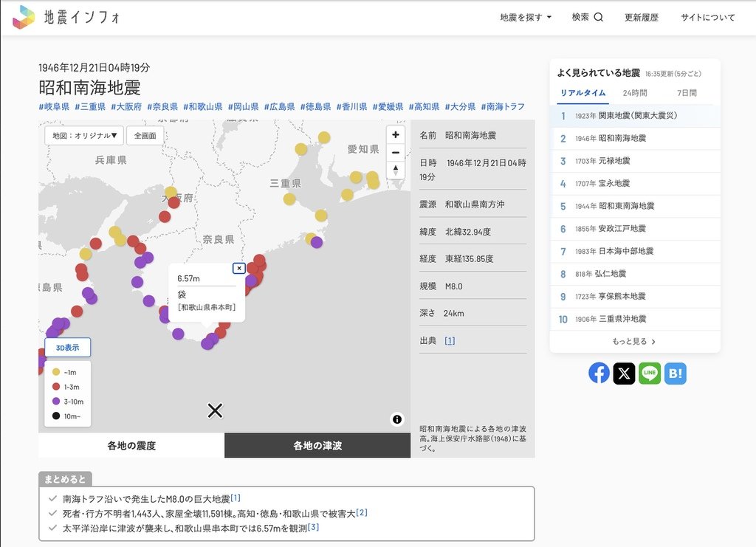
Task: Click the #南海トラフ tag
Action: (502, 106)
